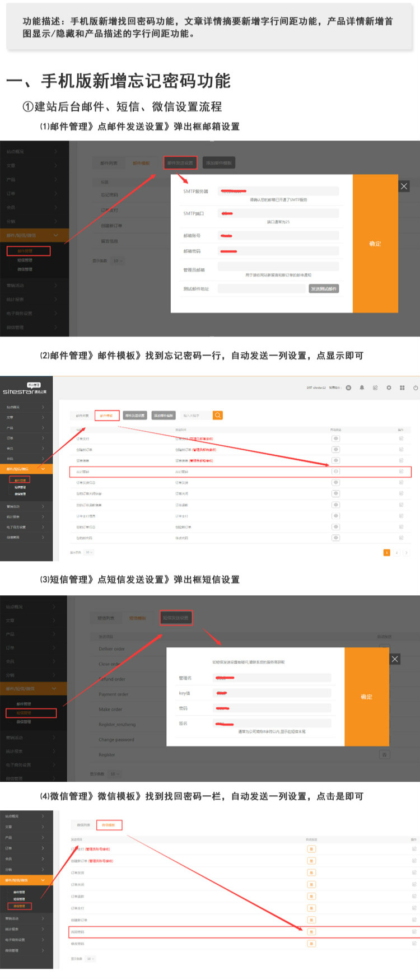Expand 电子商务设置 sidebar item in the WeChat template screenshot

click(x=26, y=940)
